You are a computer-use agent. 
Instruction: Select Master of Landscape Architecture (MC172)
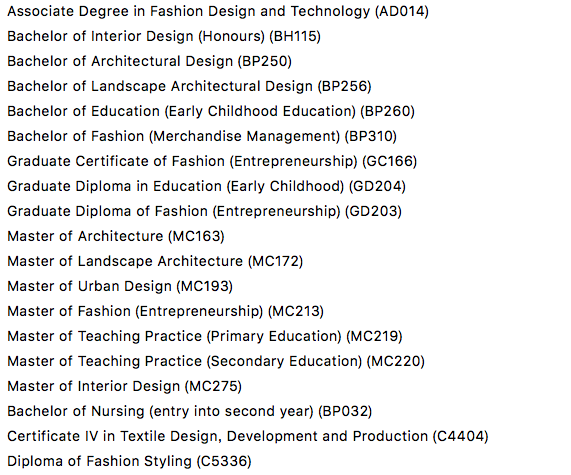click(x=155, y=262)
